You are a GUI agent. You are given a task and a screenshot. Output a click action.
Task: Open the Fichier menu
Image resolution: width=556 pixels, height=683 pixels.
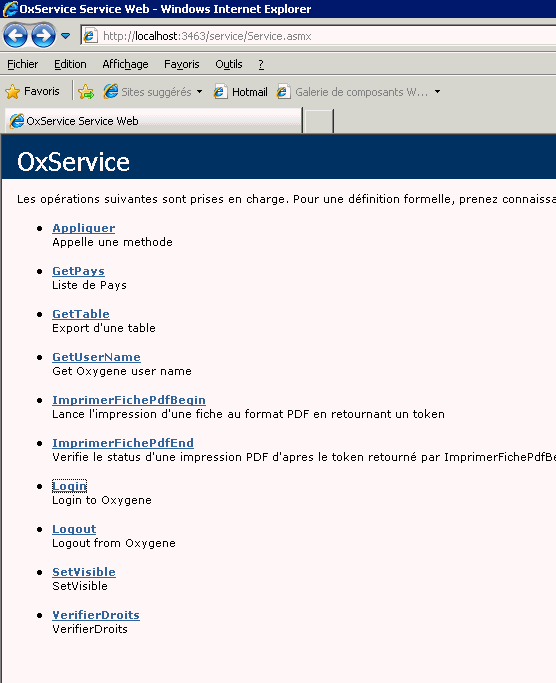click(23, 64)
